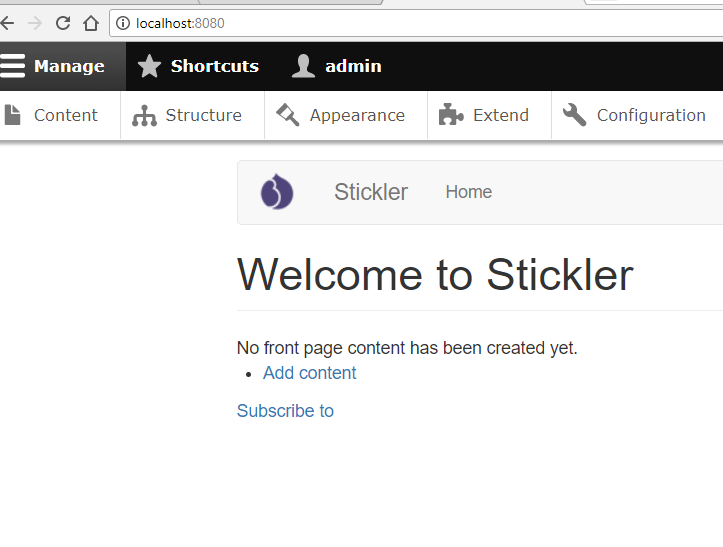723x547 pixels.
Task: Click the Configuration wrench icon
Action: coord(575,115)
